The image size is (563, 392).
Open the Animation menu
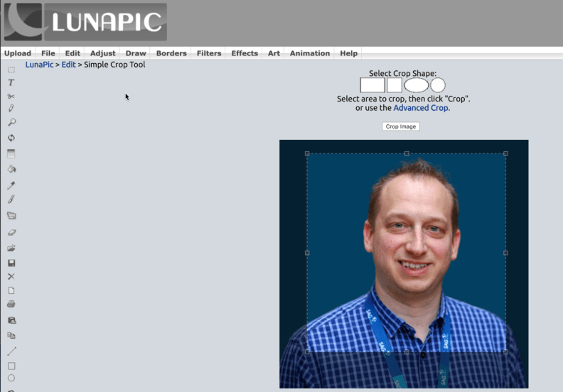click(x=310, y=53)
